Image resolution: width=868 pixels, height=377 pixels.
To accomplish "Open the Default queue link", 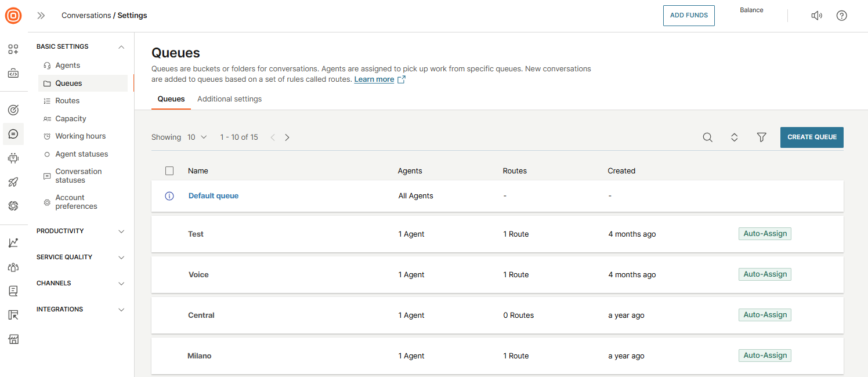I will tap(214, 196).
